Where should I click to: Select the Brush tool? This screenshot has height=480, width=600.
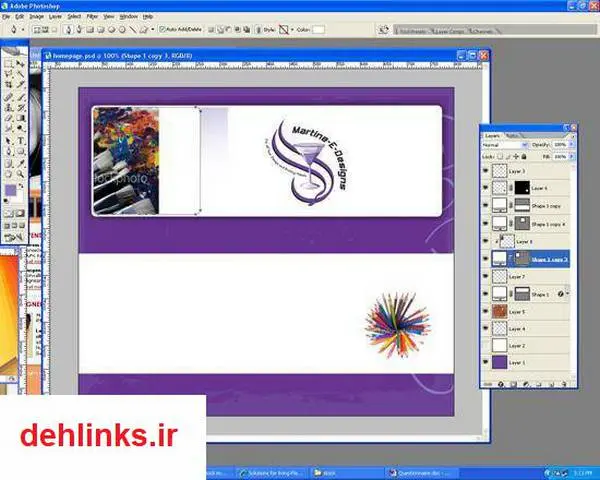pos(20,96)
